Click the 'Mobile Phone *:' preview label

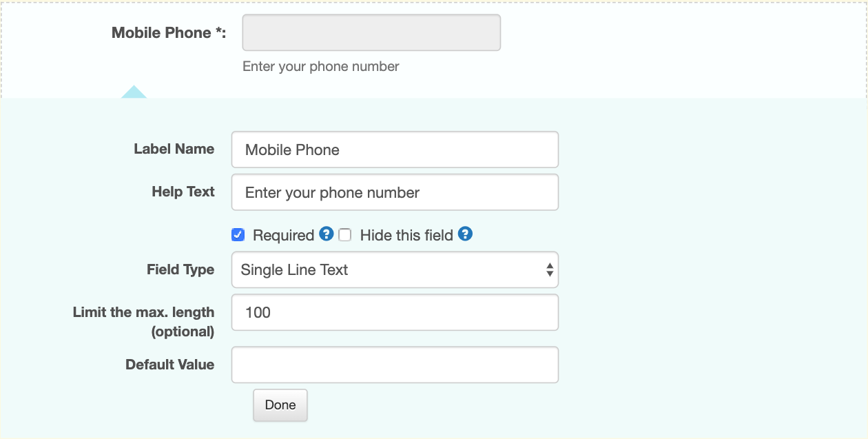tap(169, 32)
